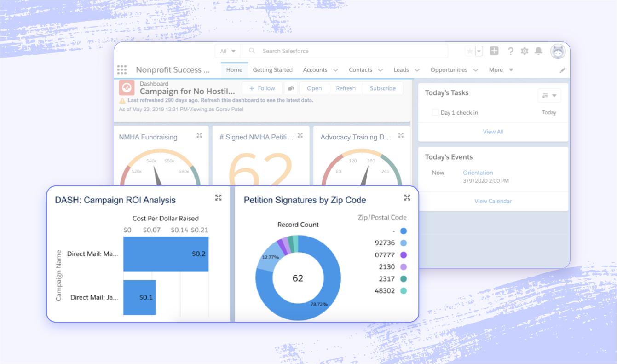617x364 pixels.
Task: Click the Refresh dashboard button
Action: click(346, 88)
